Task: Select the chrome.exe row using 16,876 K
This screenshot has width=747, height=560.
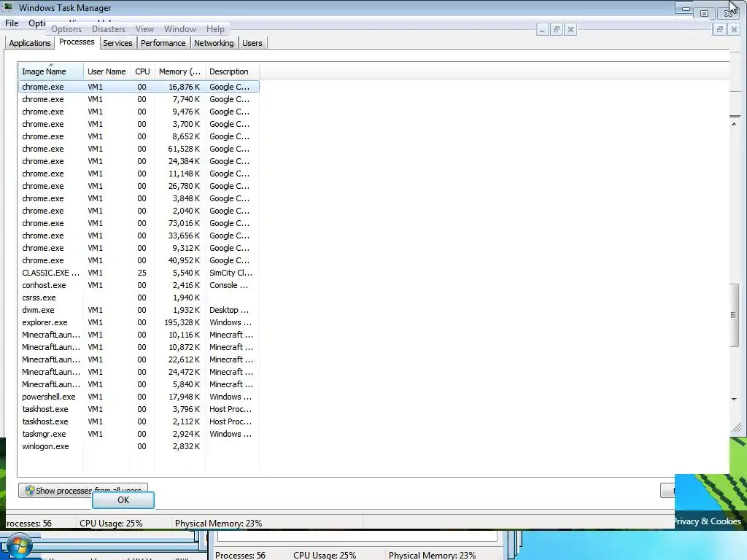Action: pyautogui.click(x=139, y=87)
